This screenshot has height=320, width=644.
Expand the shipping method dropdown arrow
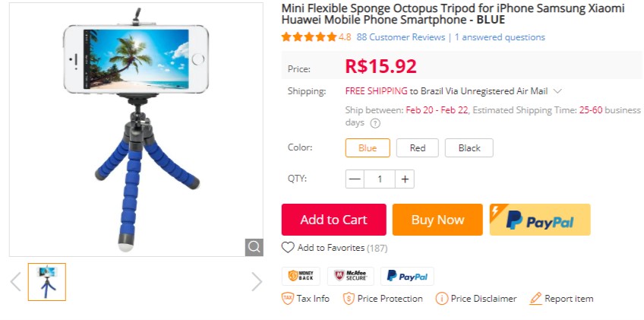557,91
